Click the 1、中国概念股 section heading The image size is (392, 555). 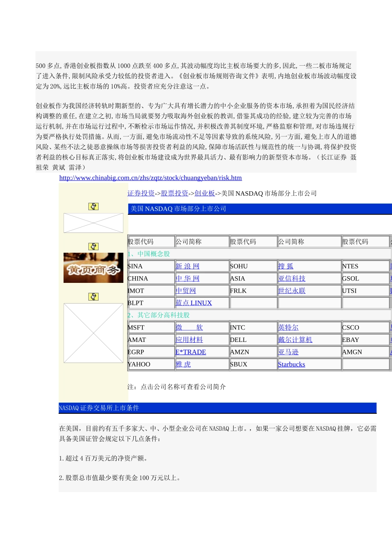[x=149, y=254]
